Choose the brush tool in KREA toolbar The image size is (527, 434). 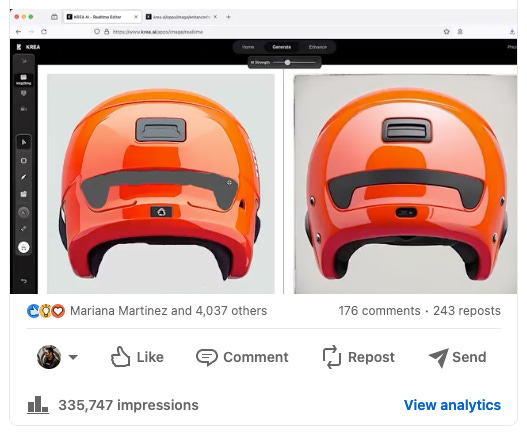click(x=24, y=177)
